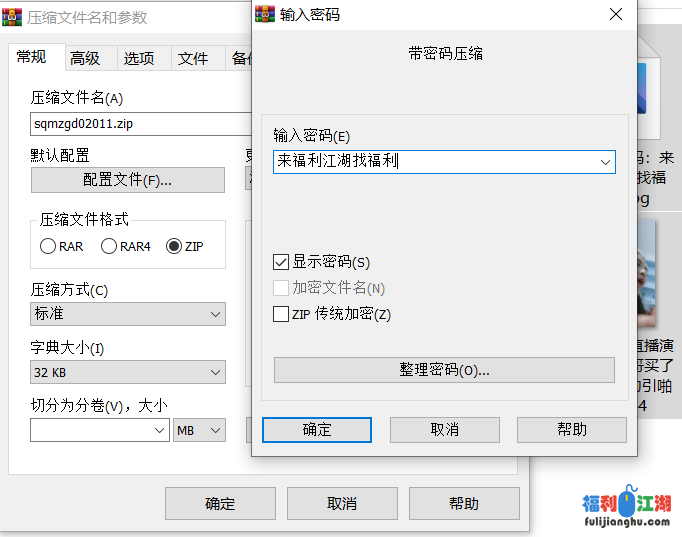The width and height of the screenshot is (682, 537).
Task: Click the archive name field sqmzgd02011.zip
Action: [140, 124]
